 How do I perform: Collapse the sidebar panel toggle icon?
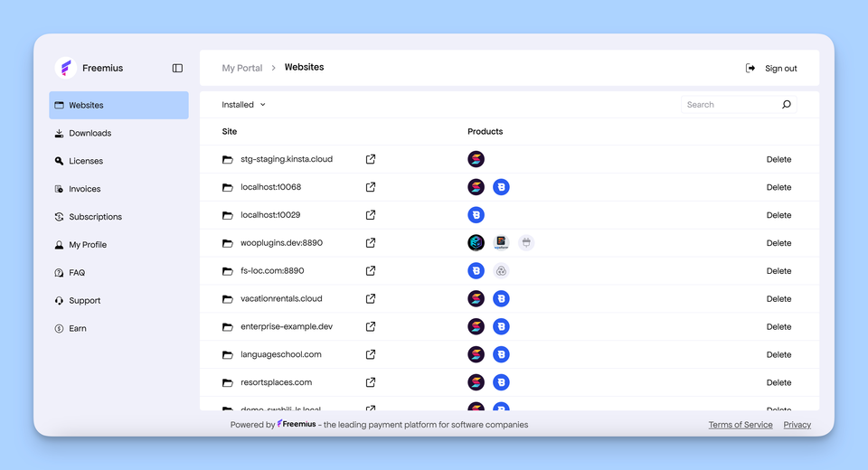tap(177, 68)
